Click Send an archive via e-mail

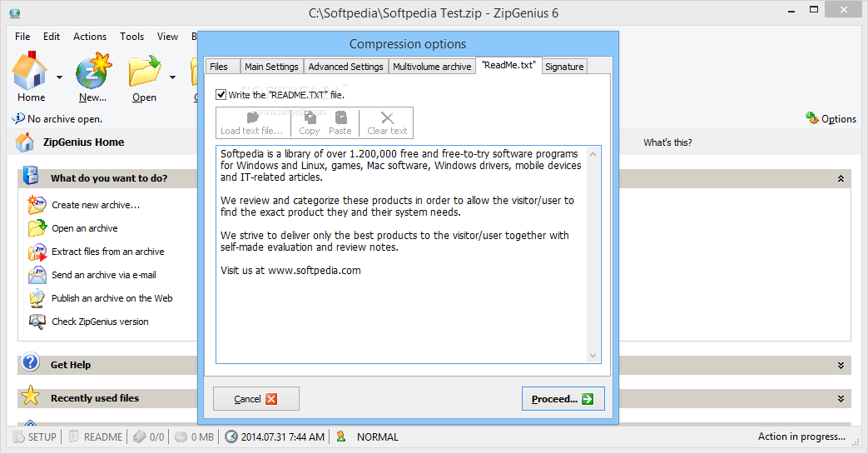tap(104, 275)
